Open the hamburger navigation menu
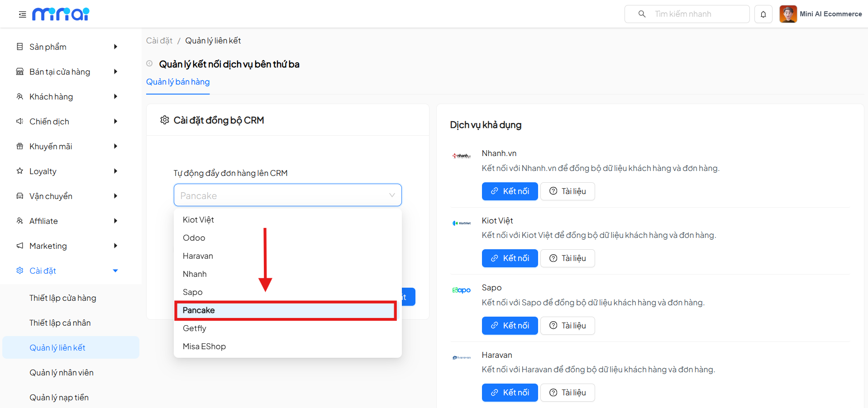The image size is (868, 408). [22, 14]
